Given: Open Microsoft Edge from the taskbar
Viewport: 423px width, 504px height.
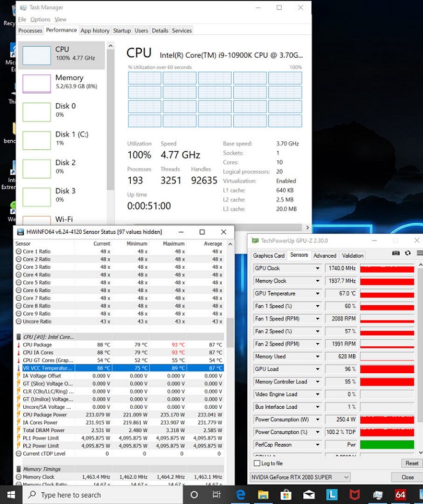Looking at the screenshot, I should coord(241,494).
